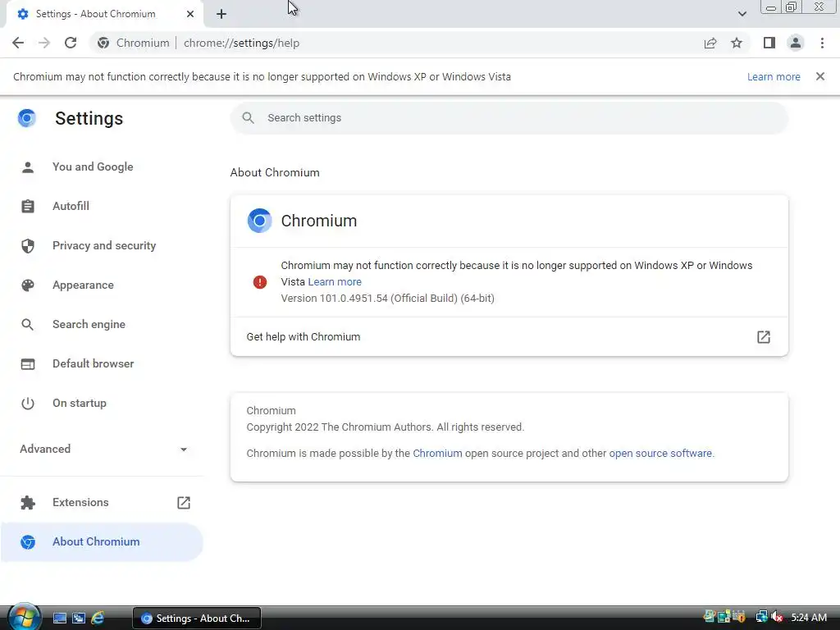Open the tab search chevron
Viewport: 840px width, 630px height.
(742, 14)
